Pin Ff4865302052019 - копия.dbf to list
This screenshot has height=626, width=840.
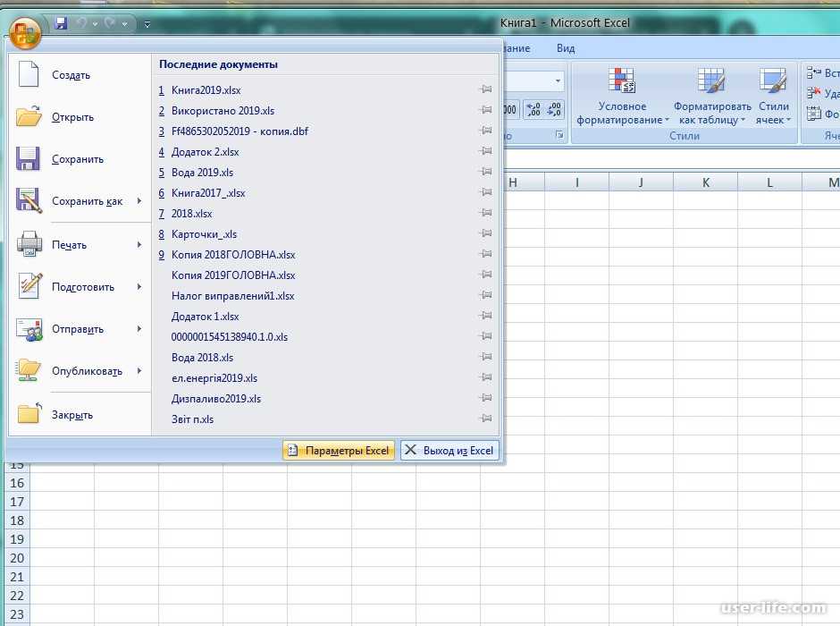(x=485, y=131)
